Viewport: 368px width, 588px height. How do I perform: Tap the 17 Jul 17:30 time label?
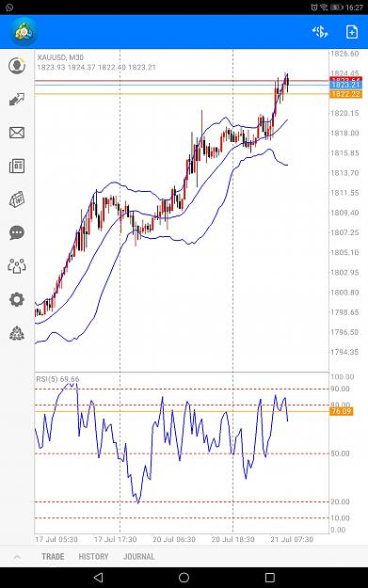[115, 539]
